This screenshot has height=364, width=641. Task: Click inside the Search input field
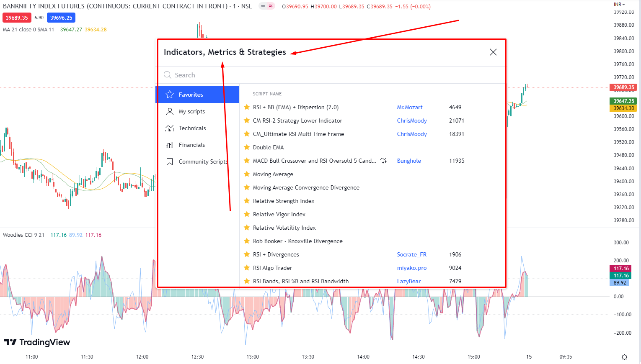tap(209, 75)
